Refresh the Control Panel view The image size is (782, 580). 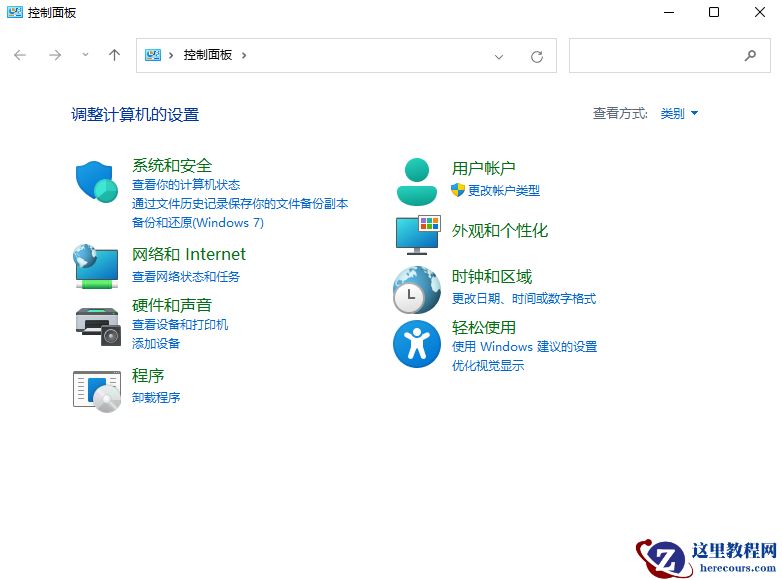(537, 56)
